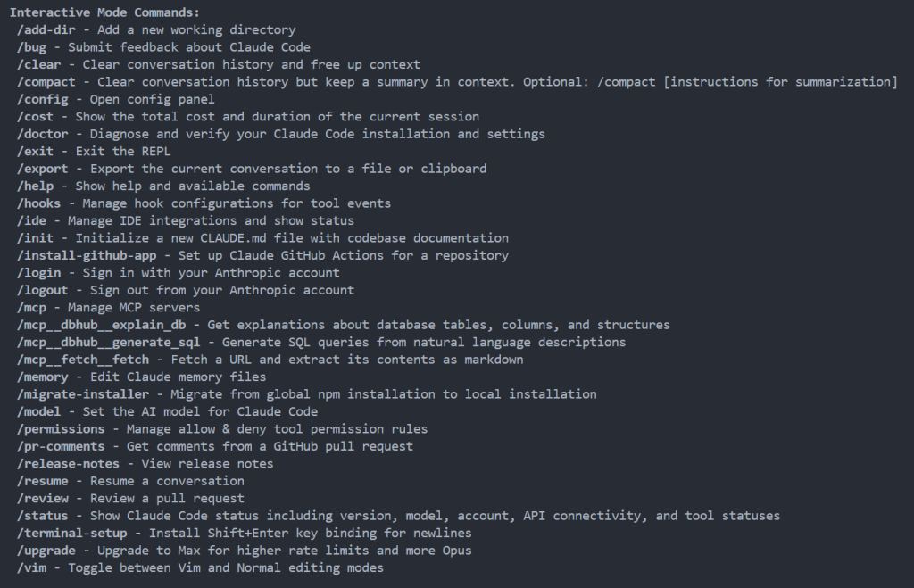The width and height of the screenshot is (914, 588).
Task: Click the /doctor command name
Action: click(43, 134)
